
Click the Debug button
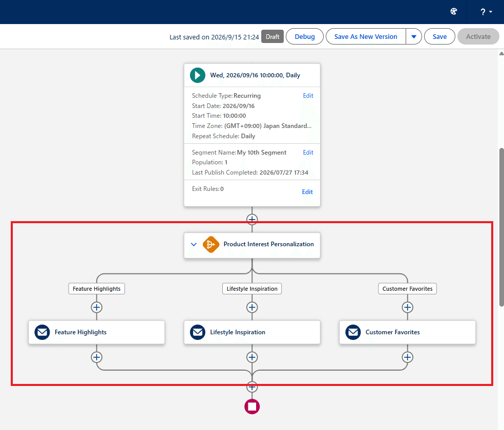305,37
